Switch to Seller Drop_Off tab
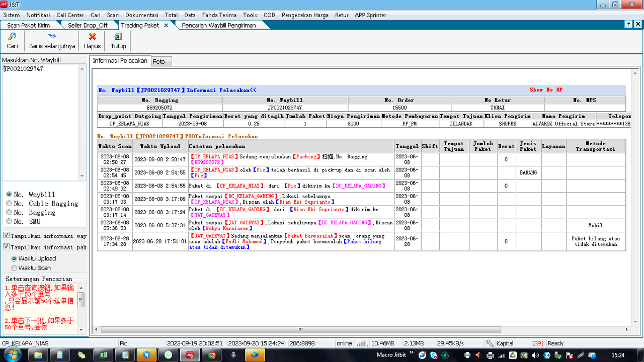 [x=88, y=25]
